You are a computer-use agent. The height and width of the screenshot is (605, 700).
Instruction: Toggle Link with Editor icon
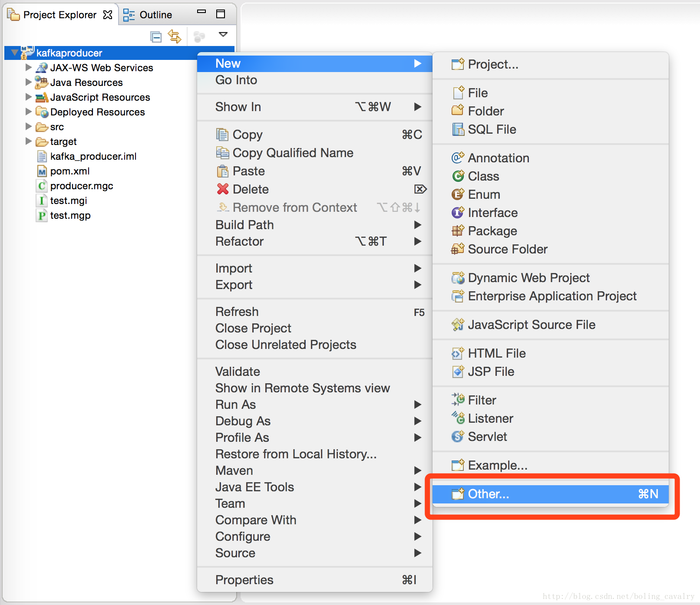coord(175,36)
